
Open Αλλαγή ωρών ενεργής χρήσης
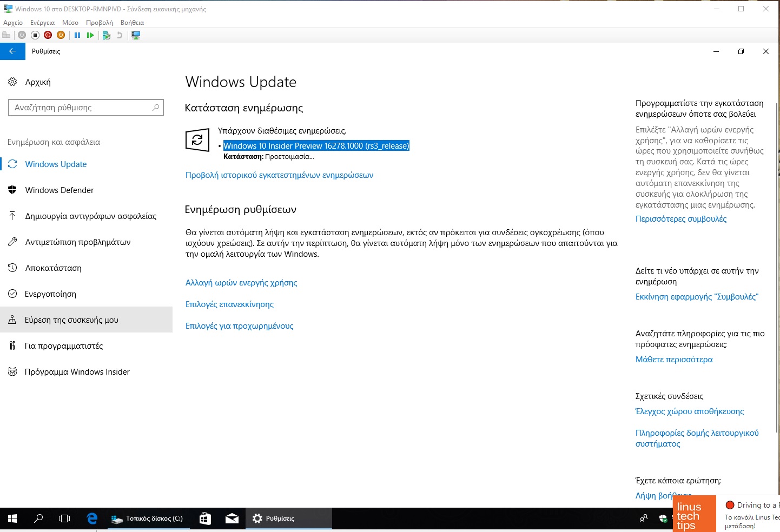tap(241, 283)
